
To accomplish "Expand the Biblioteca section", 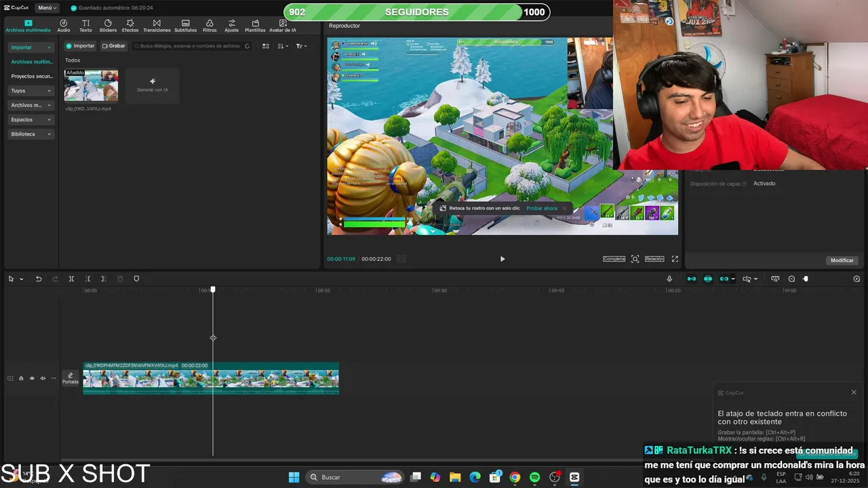I will (x=31, y=134).
